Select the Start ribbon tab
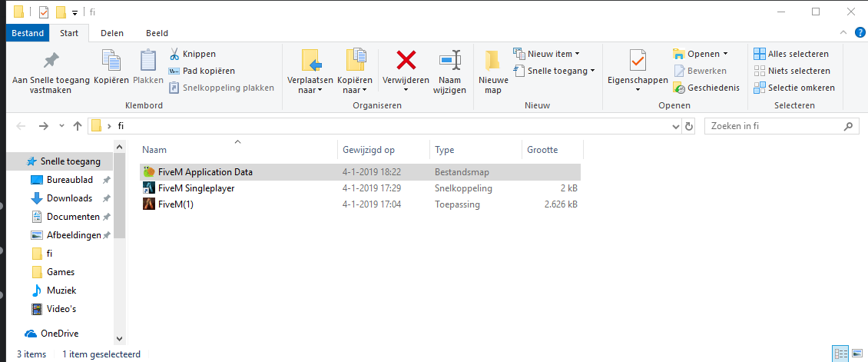The image size is (868, 362). tap(69, 33)
